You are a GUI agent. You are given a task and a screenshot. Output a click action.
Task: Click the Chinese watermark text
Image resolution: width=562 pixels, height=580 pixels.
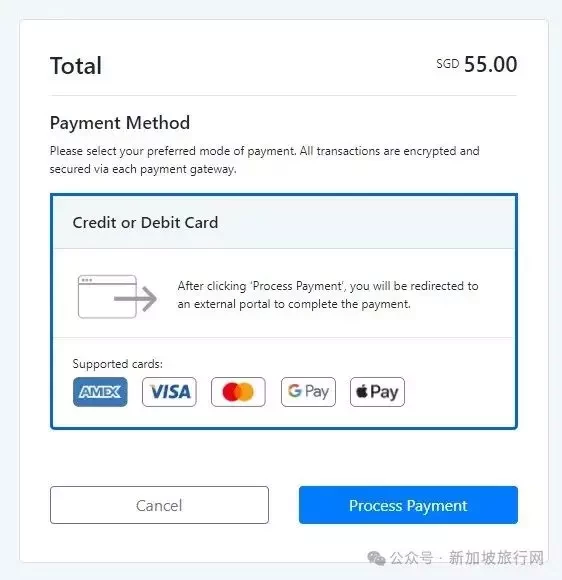tap(467, 558)
